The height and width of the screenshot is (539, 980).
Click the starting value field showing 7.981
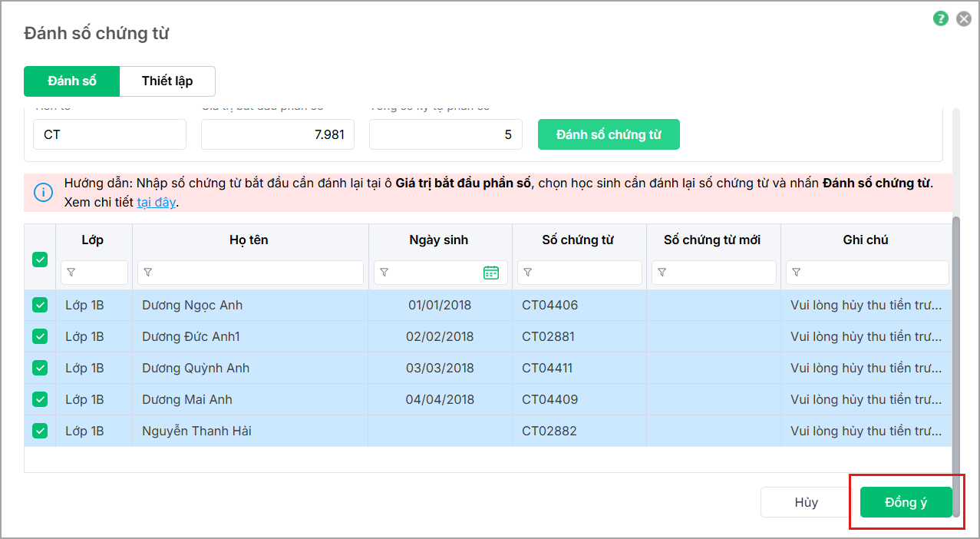pyautogui.click(x=278, y=134)
